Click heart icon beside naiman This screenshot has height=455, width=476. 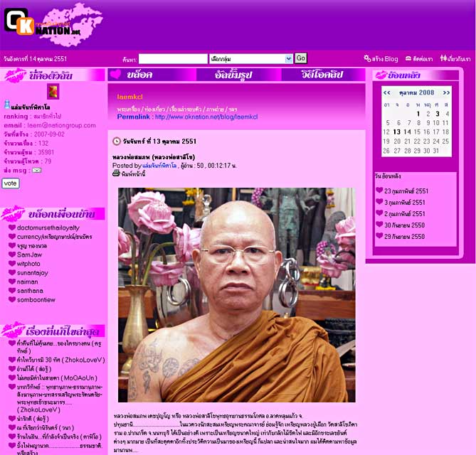12,282
